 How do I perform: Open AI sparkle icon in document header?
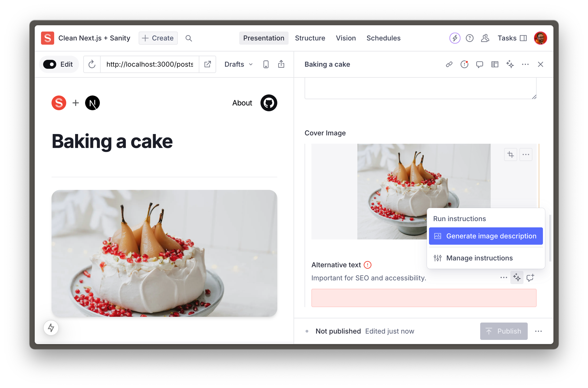click(x=510, y=64)
